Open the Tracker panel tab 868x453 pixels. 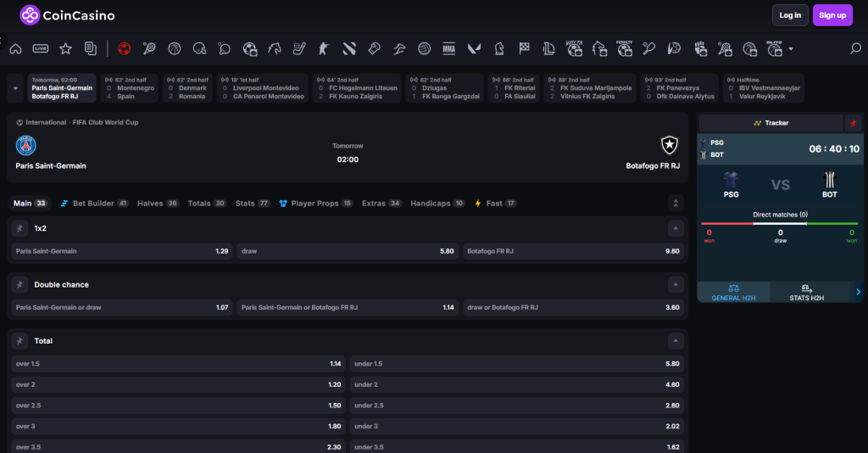point(771,123)
